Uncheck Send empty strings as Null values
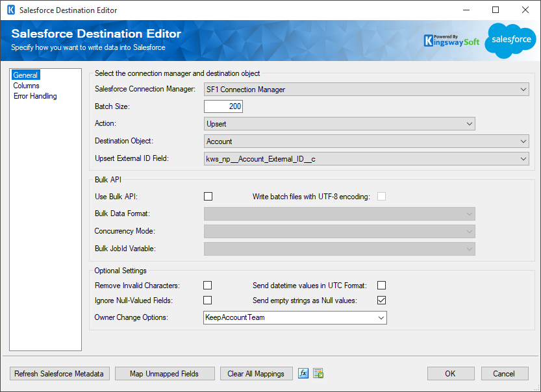Screen dimensions: 541x392 [381, 300]
